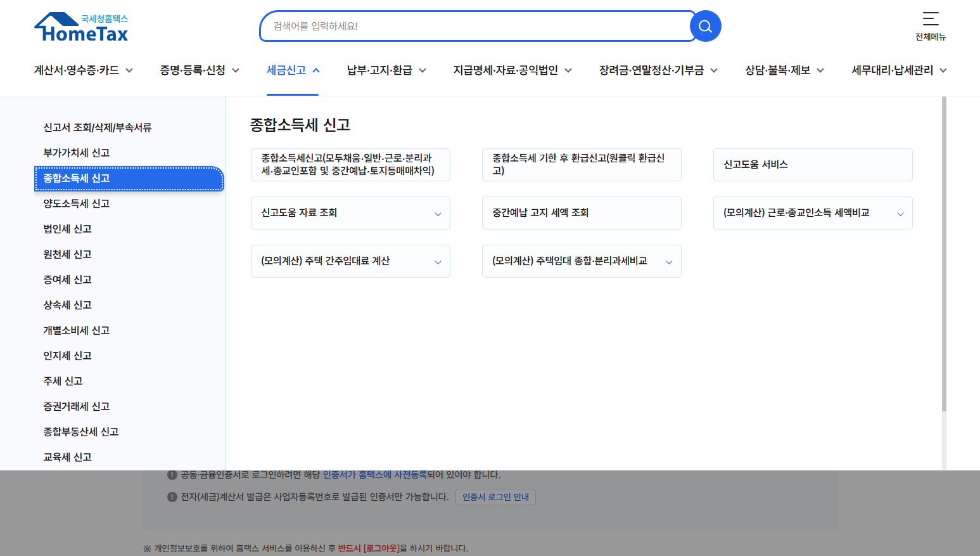Open 종합소득세 기한 후 환급신고 card
The height and width of the screenshot is (556, 980).
(582, 165)
